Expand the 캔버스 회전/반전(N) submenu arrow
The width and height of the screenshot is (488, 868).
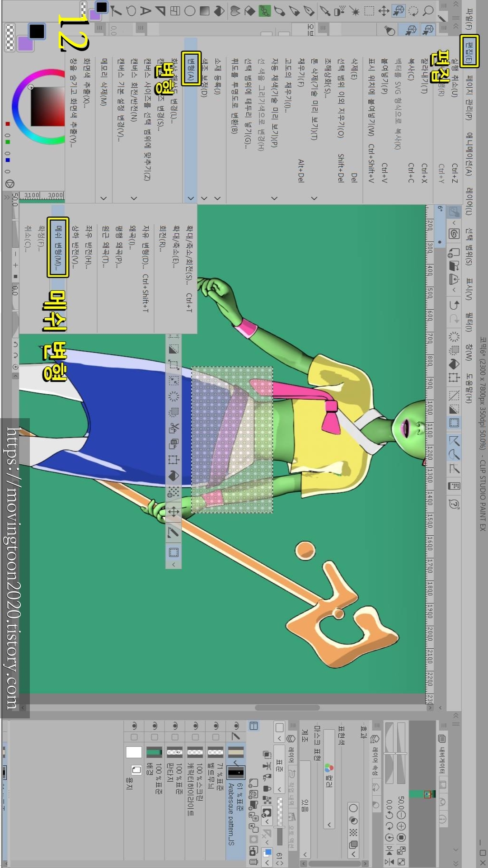(134, 198)
